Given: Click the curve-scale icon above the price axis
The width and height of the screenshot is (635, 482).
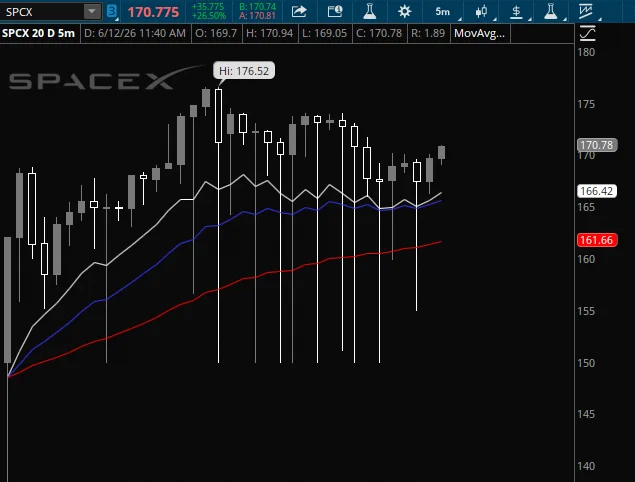Looking at the screenshot, I should pos(587,33).
